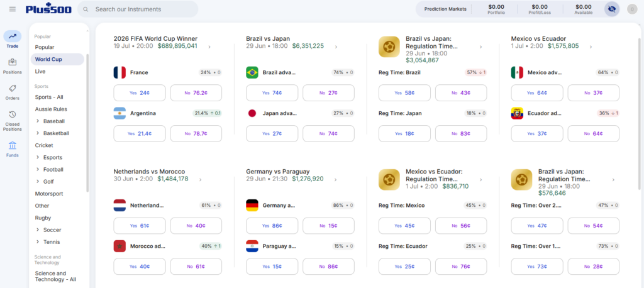Click the France flag icon
The width and height of the screenshot is (644, 288).
point(119,73)
